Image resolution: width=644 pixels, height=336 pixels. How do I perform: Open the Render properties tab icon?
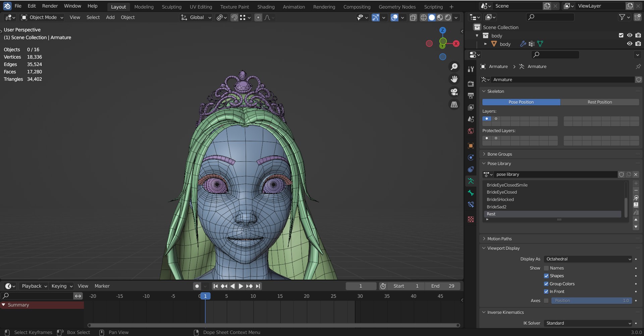[471, 84]
